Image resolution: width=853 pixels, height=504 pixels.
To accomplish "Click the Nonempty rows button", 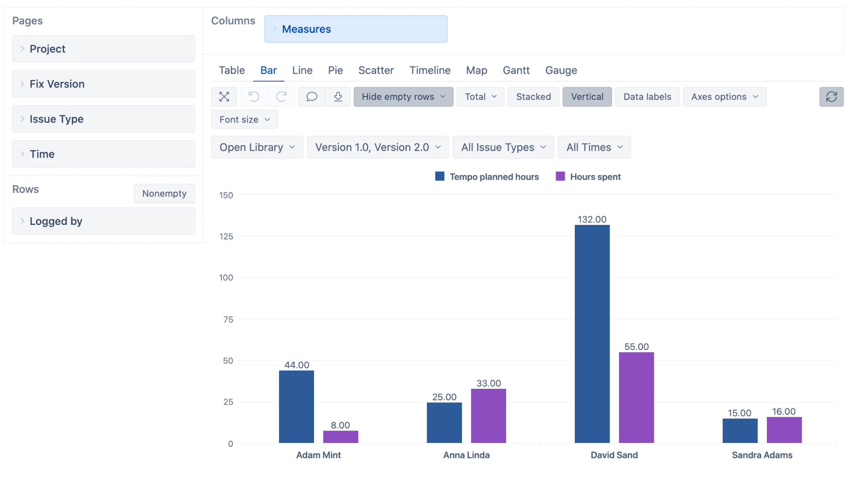I will [x=164, y=193].
